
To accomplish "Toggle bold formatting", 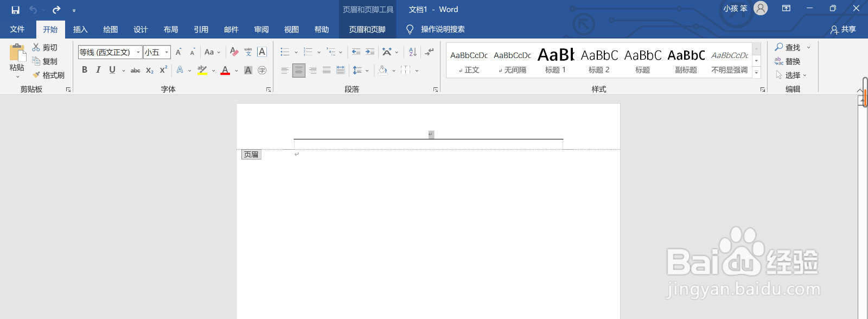I will click(85, 70).
